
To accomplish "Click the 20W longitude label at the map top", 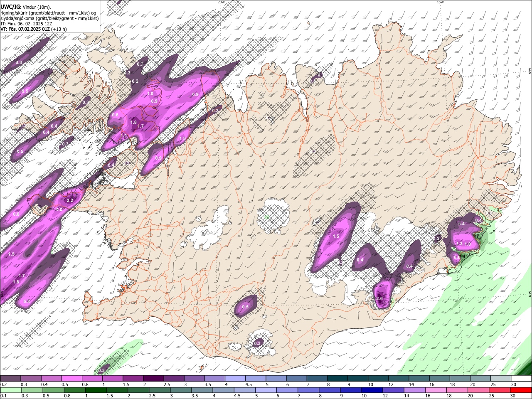I will coord(221,2).
